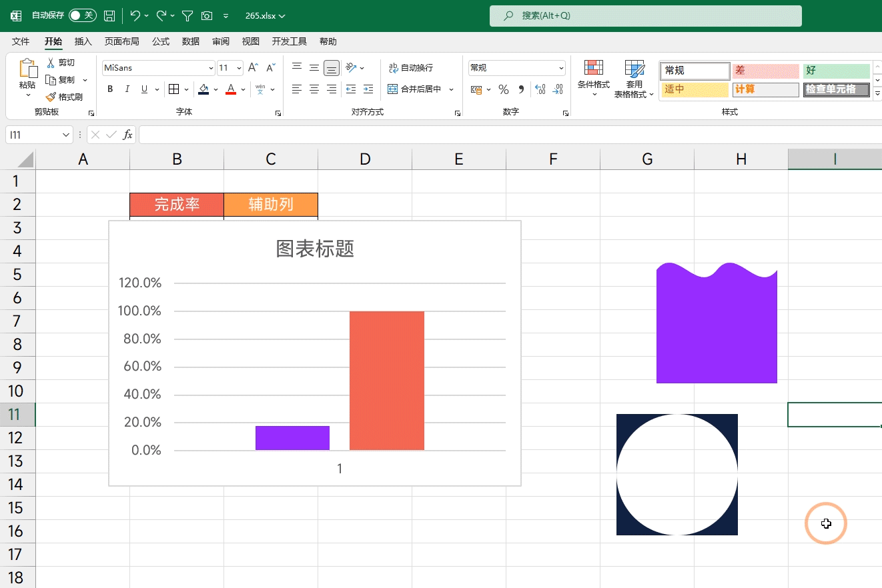The image size is (882, 588).
Task: Open 条件格式 conditional formatting menu
Action: click(593, 79)
